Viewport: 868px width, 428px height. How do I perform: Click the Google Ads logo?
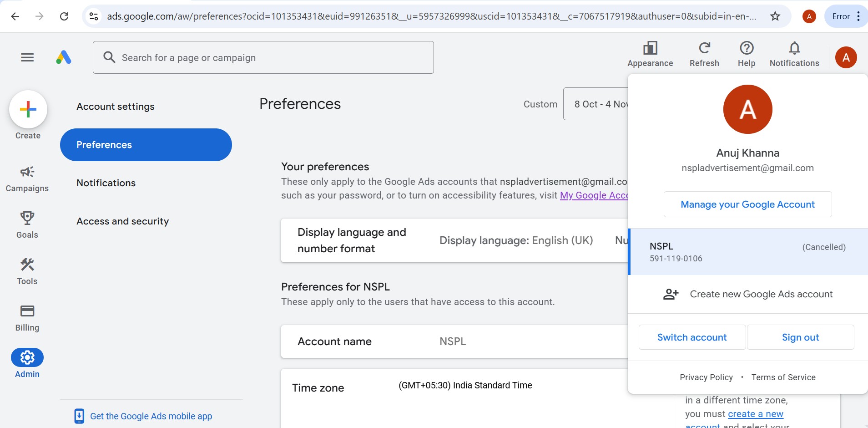click(x=64, y=57)
